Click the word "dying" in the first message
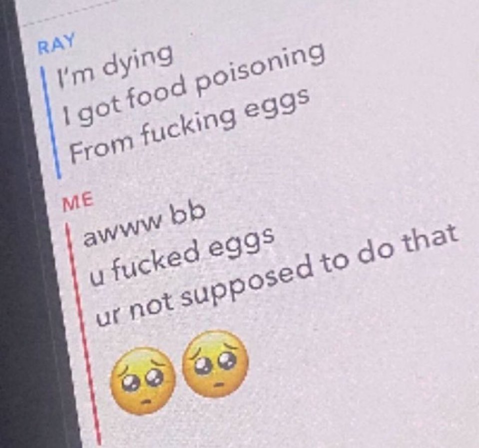Viewport: 479px width, 448px height. point(139,60)
